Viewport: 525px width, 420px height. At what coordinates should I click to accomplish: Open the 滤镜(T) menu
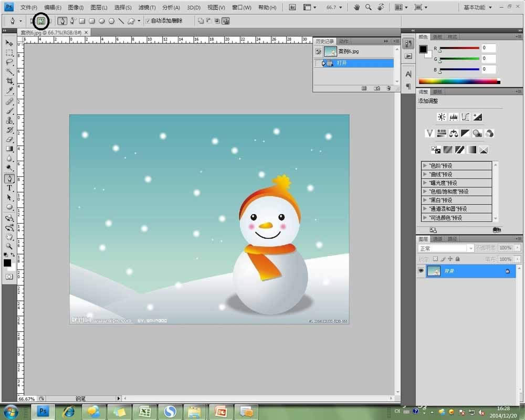pyautogui.click(x=147, y=7)
